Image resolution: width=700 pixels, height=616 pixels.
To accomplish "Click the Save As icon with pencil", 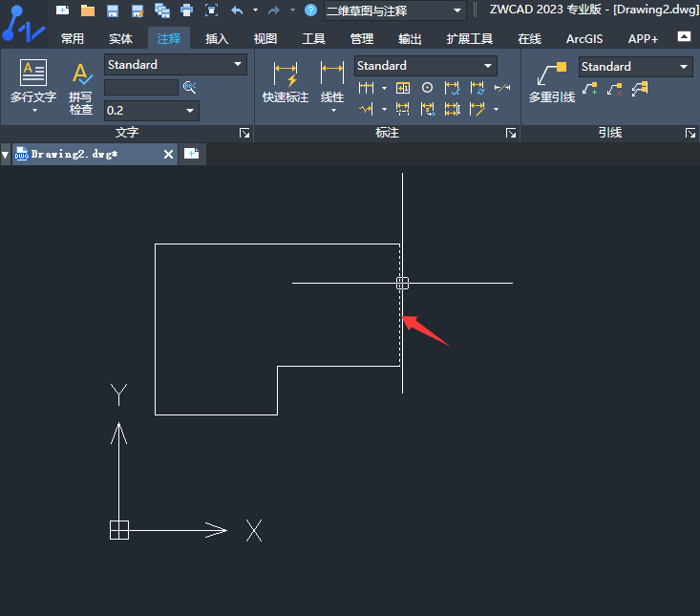I will click(138, 11).
